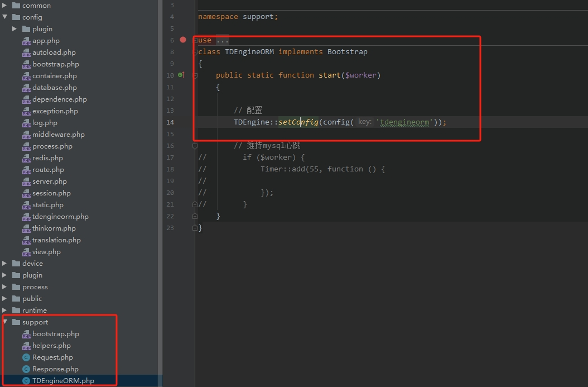Open helpers.php in the support folder
This screenshot has height=387, width=588.
click(51, 346)
